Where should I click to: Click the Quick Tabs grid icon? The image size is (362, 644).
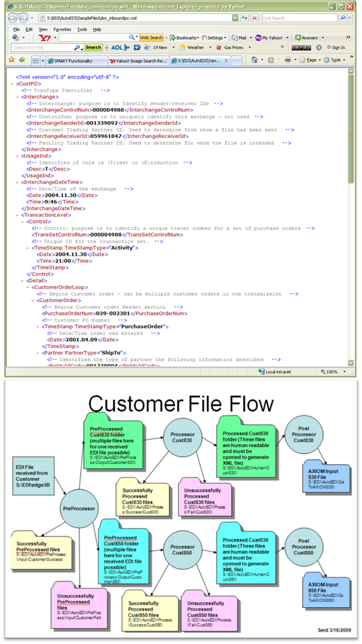[x=36, y=61]
